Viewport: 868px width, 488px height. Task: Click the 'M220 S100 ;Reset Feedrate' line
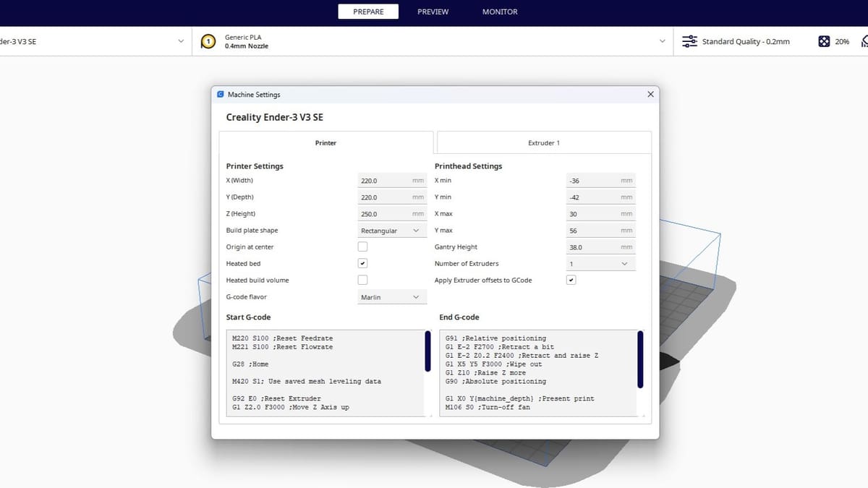(283, 338)
